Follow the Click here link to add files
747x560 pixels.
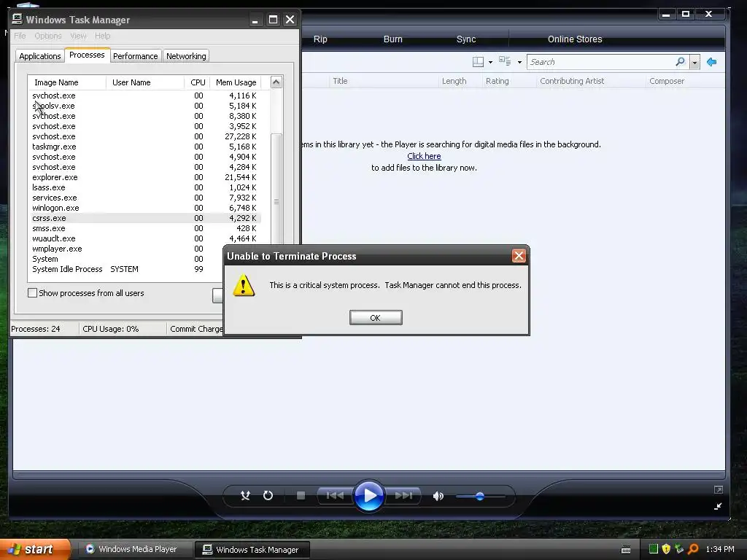pyautogui.click(x=424, y=156)
